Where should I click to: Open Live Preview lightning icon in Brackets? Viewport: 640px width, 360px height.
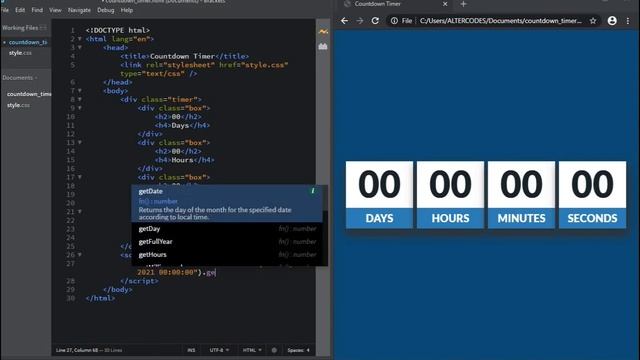coord(323,31)
